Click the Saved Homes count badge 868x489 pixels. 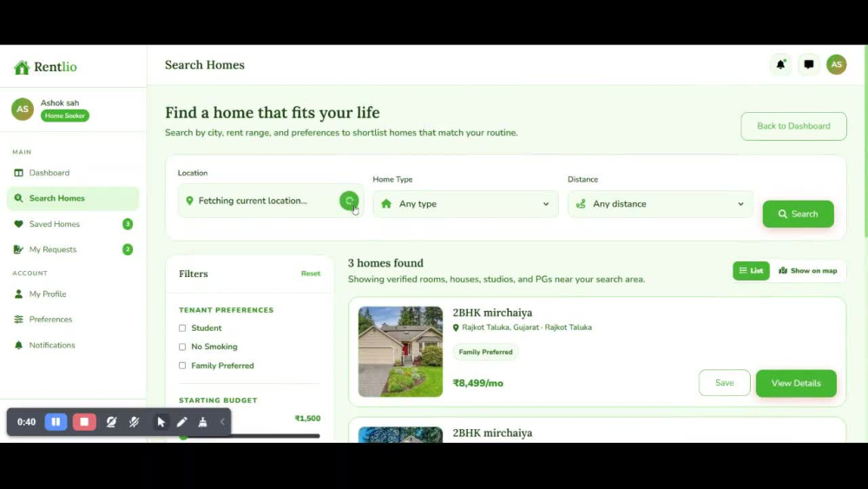[128, 224]
